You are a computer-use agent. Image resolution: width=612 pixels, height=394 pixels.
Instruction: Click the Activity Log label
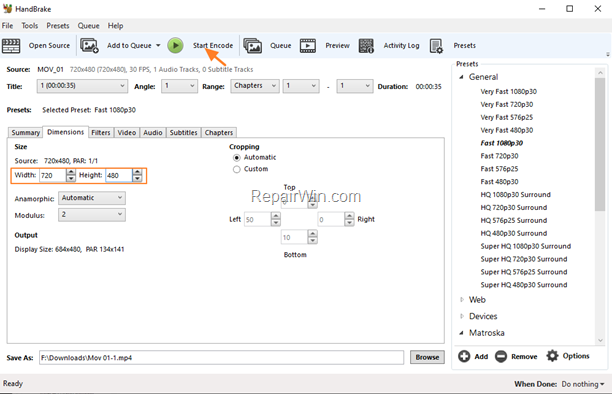401,46
